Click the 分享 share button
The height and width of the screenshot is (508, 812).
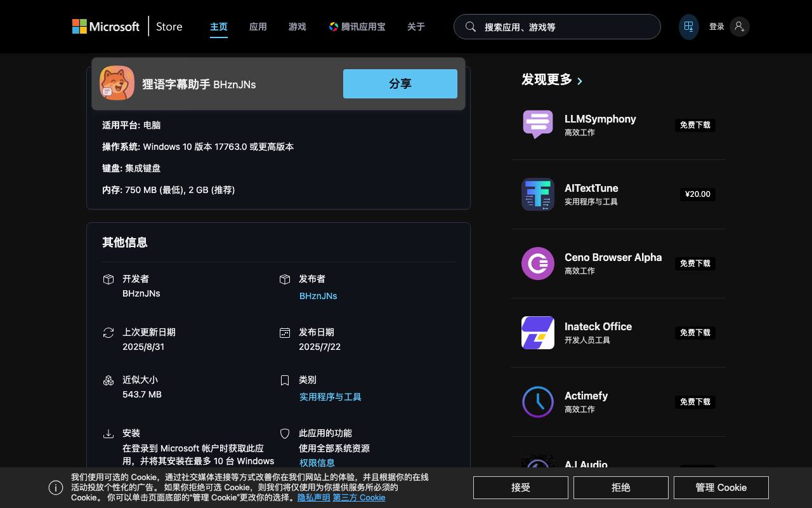400,84
